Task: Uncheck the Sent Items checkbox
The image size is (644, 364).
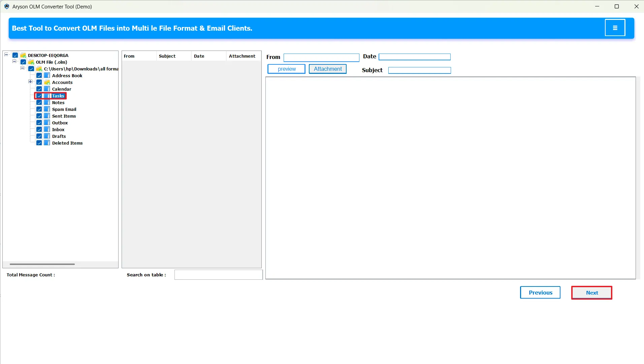Action: (39, 116)
